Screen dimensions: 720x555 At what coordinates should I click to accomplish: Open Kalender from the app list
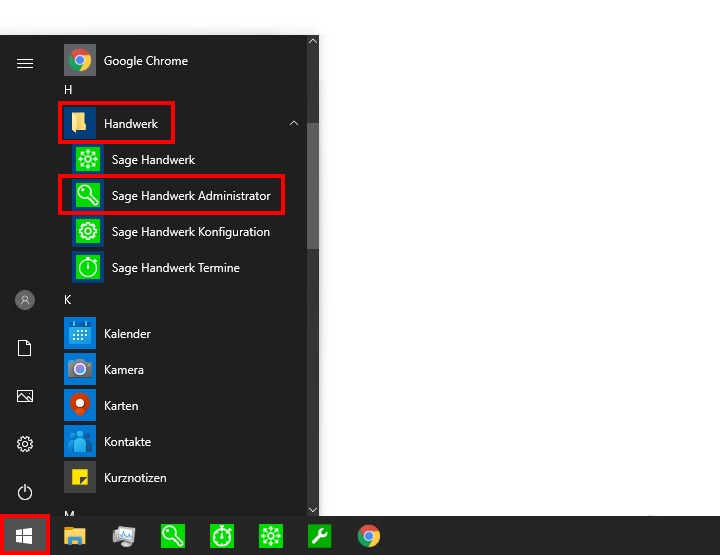pos(126,334)
